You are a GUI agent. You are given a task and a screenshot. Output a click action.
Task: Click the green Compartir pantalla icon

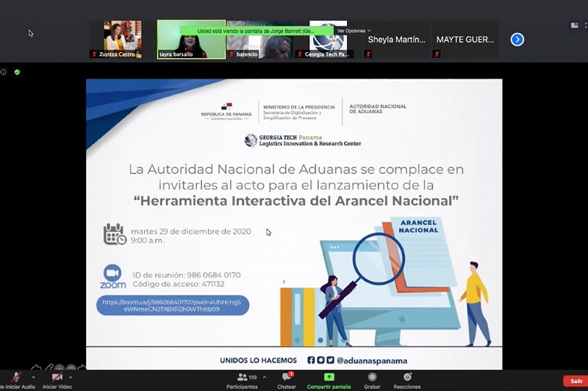point(329,377)
